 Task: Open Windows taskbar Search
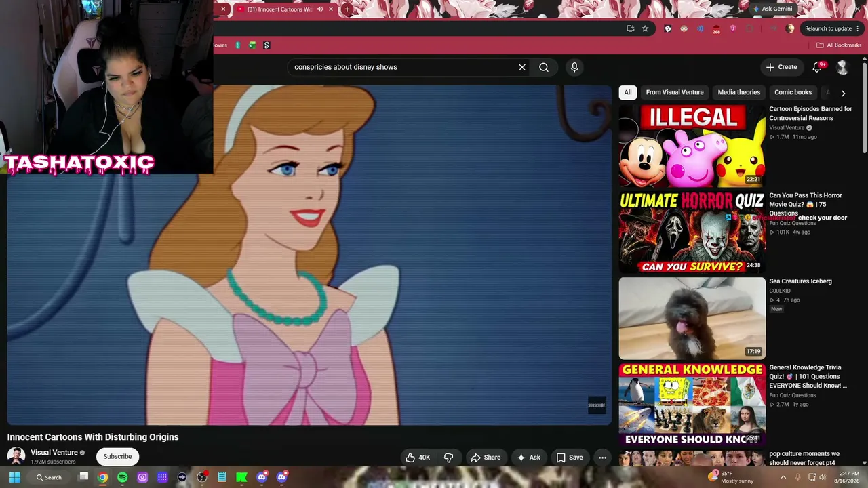49,477
